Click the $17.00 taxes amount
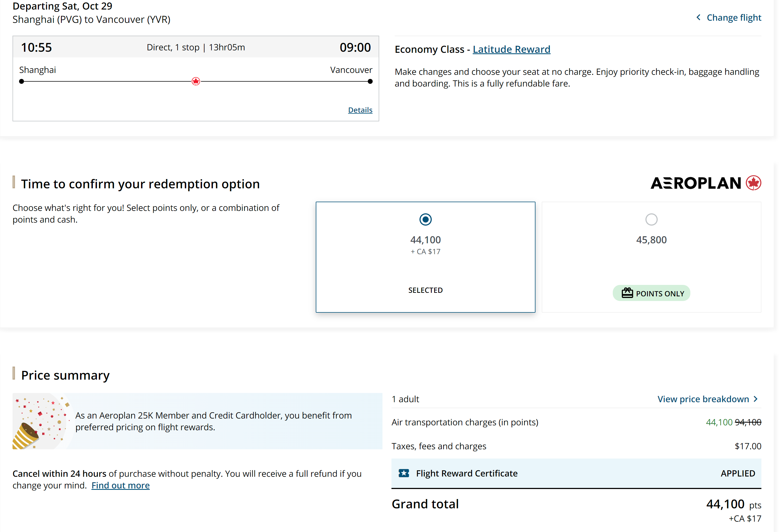The width and height of the screenshot is (781, 532). click(748, 446)
